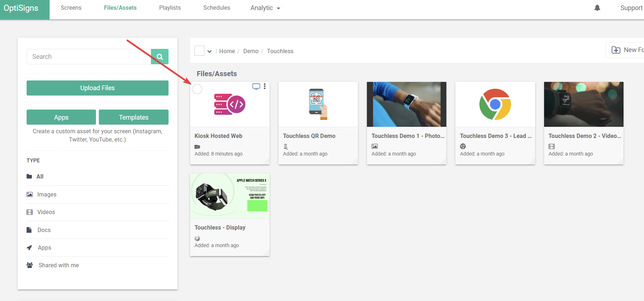Click into the Search input field
The width and height of the screenshot is (644, 301).
[89, 57]
